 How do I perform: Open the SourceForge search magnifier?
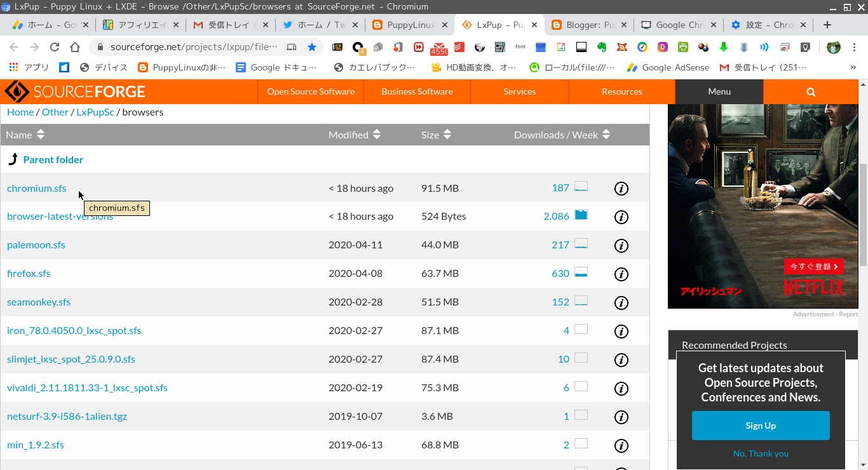[811, 91]
